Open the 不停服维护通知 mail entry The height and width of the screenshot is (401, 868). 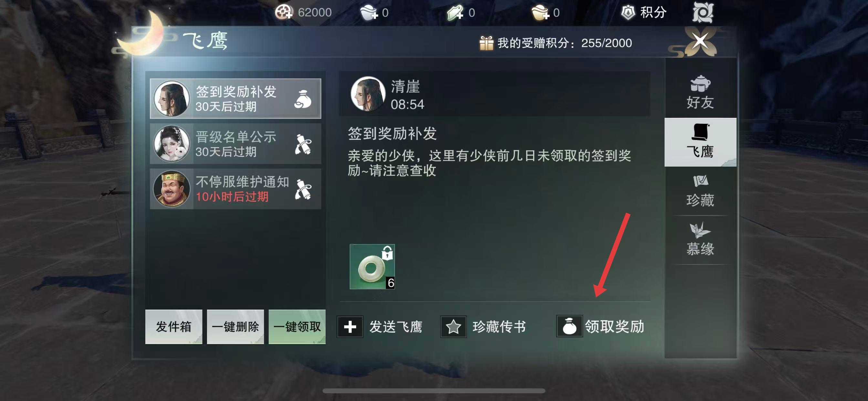(235, 189)
